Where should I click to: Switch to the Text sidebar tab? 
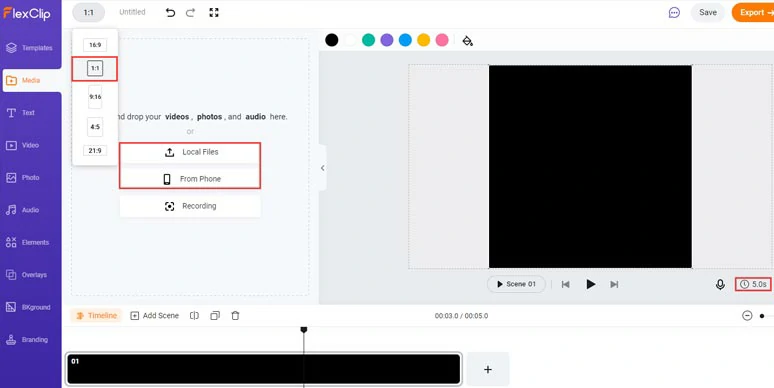tap(31, 113)
